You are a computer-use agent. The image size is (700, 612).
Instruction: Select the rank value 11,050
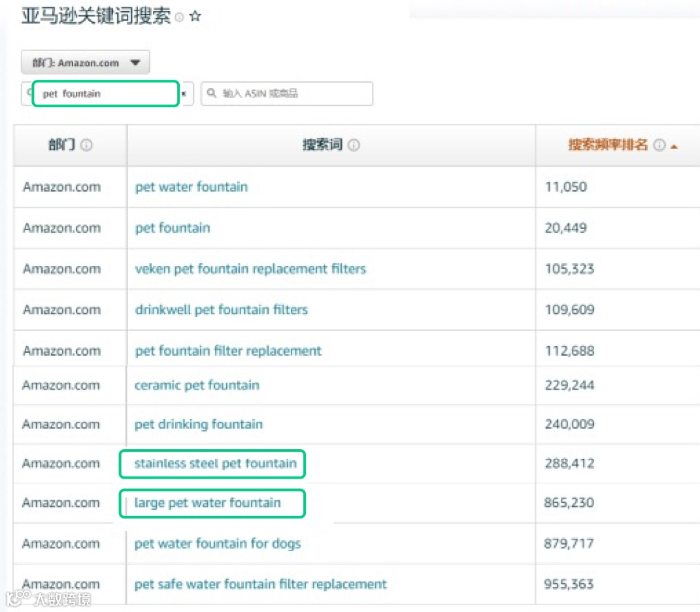click(x=565, y=187)
